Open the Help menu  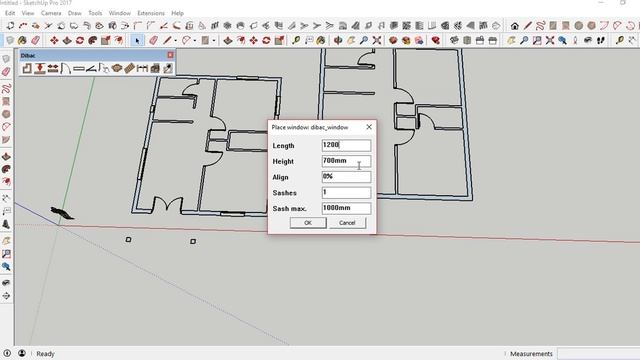tap(178, 13)
